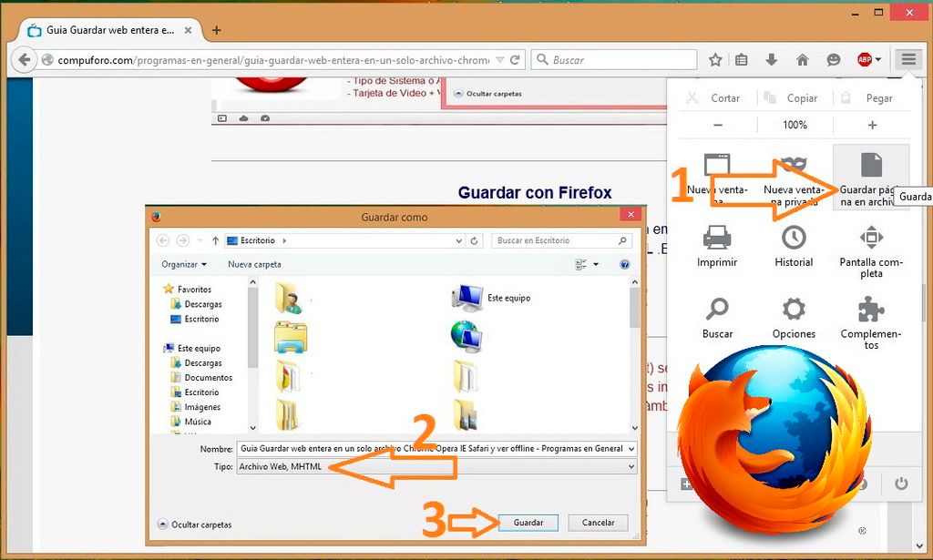Select the Guia Guardar web entera tab
This screenshot has height=560, width=933.
(x=110, y=30)
